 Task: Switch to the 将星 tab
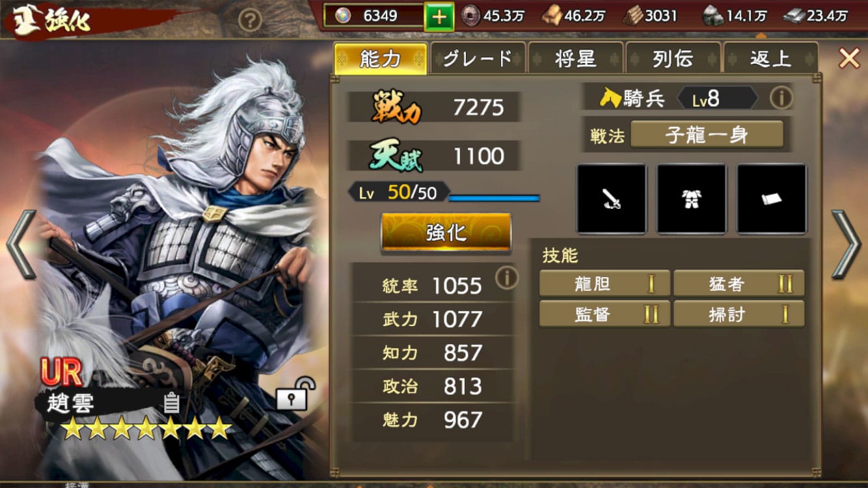tap(575, 59)
